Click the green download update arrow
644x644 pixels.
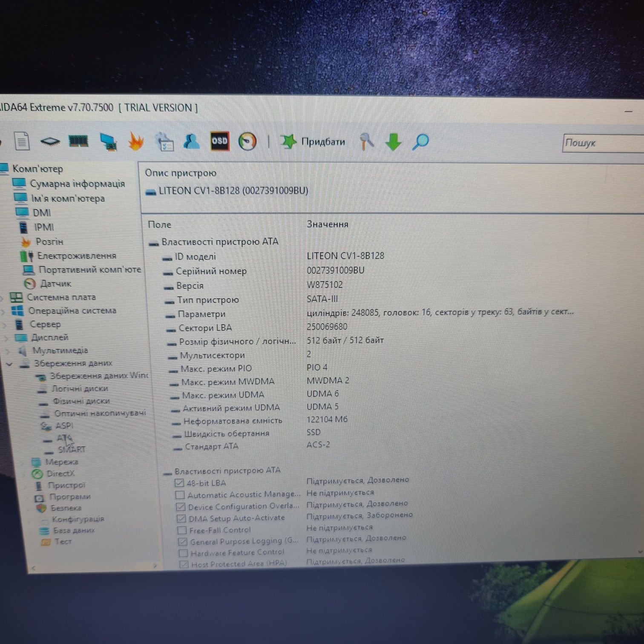pyautogui.click(x=393, y=142)
